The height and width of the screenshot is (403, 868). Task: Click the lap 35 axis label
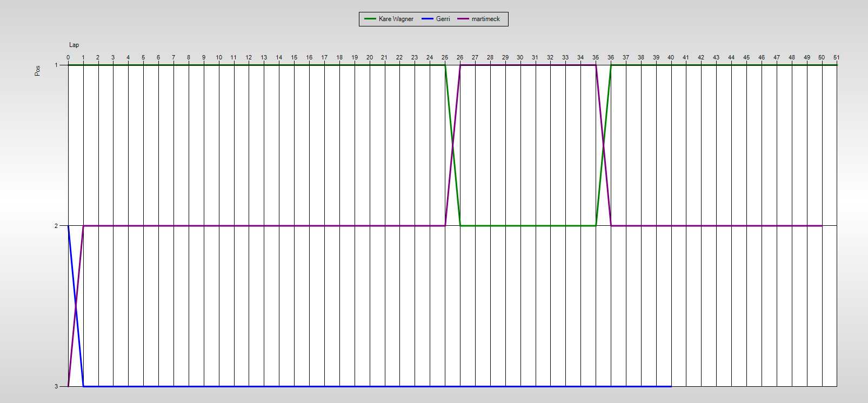pos(596,57)
